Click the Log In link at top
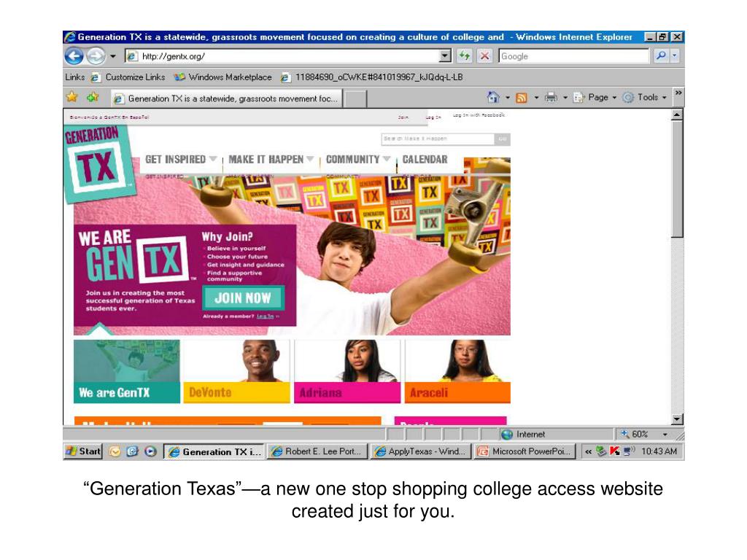 [x=433, y=117]
